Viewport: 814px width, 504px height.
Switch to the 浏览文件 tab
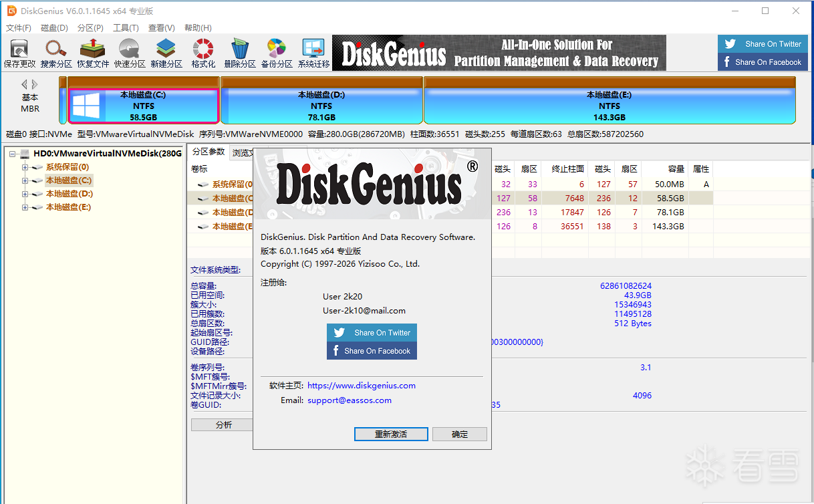point(242,153)
